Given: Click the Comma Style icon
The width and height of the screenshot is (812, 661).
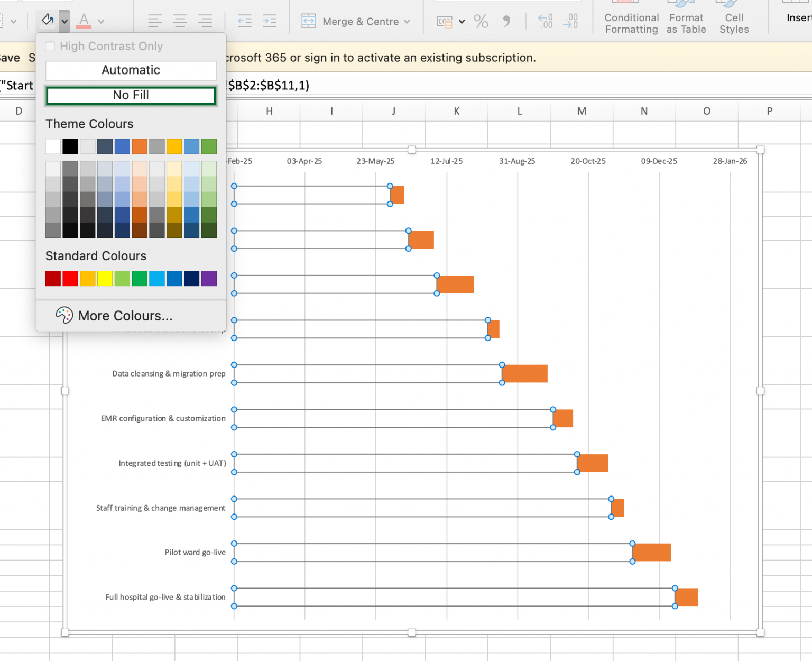Looking at the screenshot, I should pyautogui.click(x=506, y=21).
